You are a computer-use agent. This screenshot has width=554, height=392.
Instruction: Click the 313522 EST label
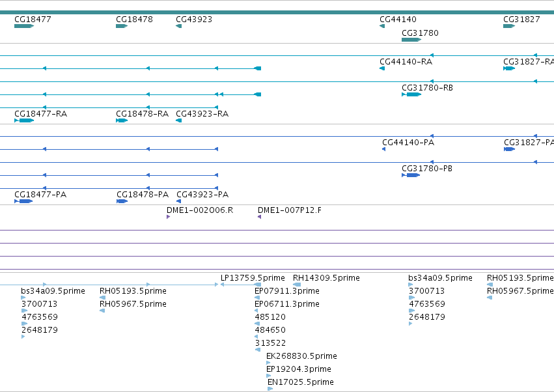click(270, 343)
